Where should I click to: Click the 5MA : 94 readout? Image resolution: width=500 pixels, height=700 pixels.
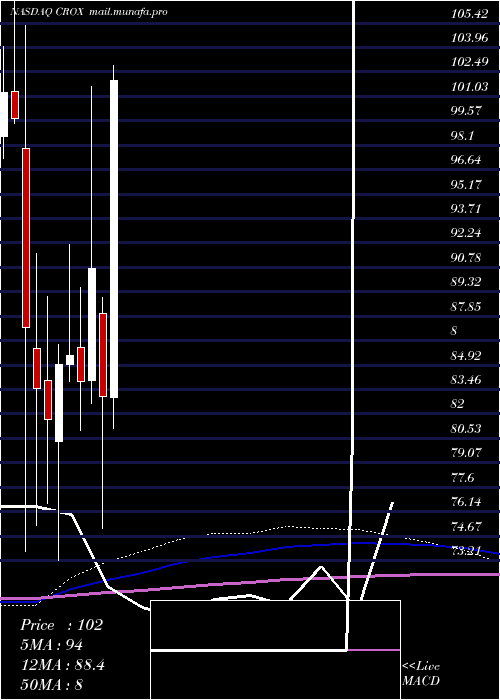coord(52,645)
